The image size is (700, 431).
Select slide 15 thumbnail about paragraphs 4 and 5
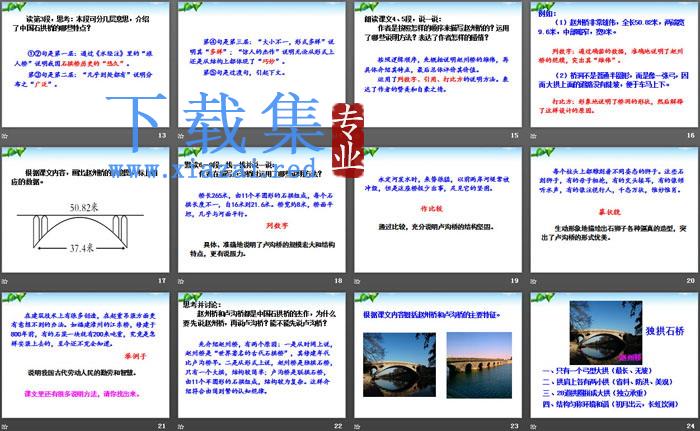[x=438, y=65]
